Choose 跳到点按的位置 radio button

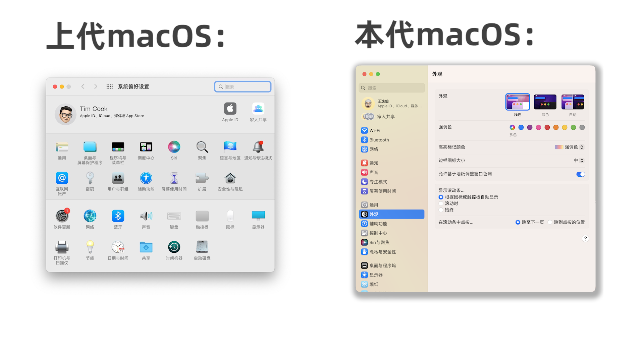pos(550,222)
